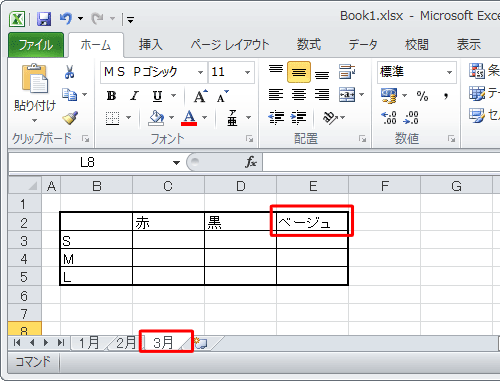This screenshot has height=381, width=500.
Task: Select the Format Painter brush icon
Action: [x=70, y=118]
